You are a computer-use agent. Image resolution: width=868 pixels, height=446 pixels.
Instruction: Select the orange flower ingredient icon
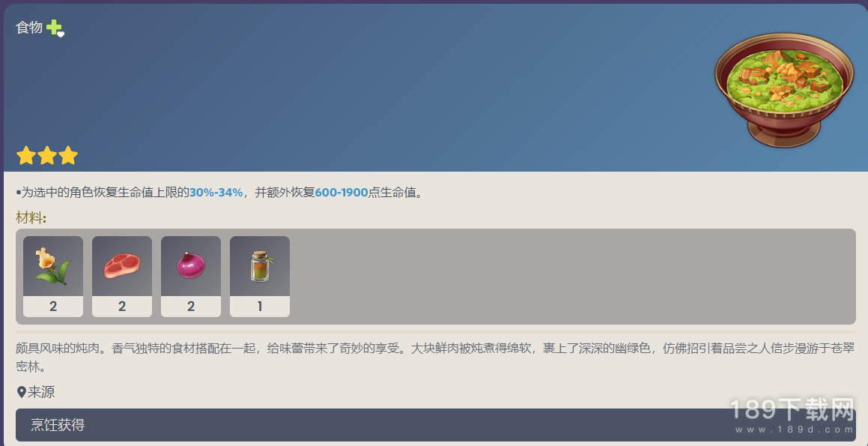point(53,267)
